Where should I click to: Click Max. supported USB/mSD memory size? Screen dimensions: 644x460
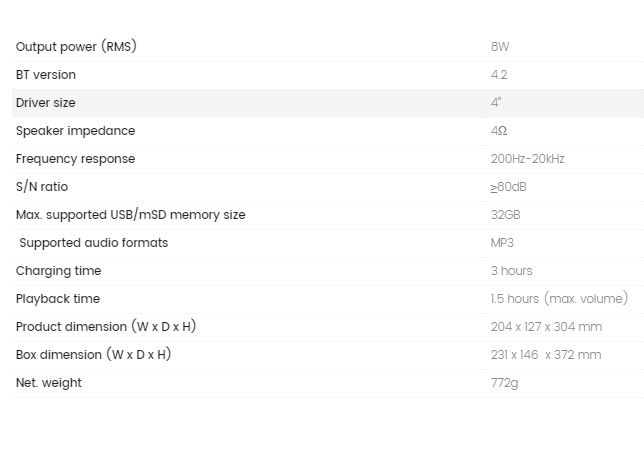pos(131,215)
